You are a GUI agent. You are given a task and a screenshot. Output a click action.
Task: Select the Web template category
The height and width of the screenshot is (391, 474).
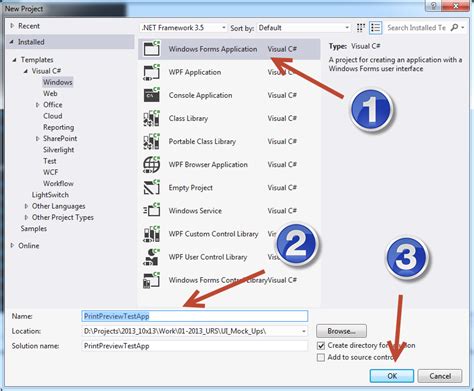pos(50,94)
